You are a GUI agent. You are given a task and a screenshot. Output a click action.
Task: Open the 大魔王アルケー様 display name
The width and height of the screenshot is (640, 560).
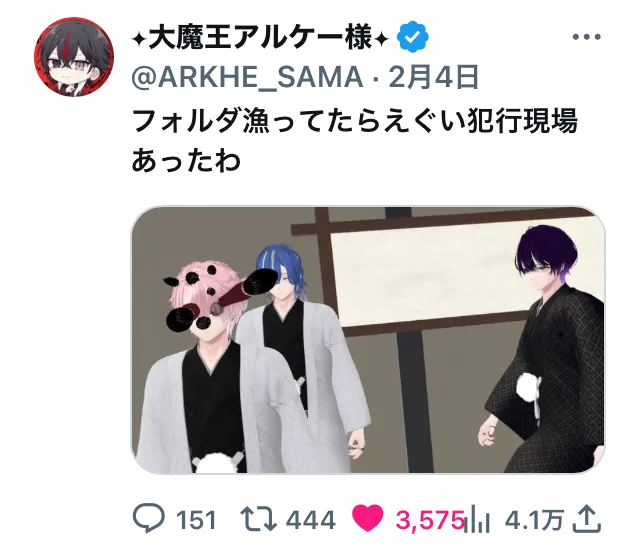point(260,37)
